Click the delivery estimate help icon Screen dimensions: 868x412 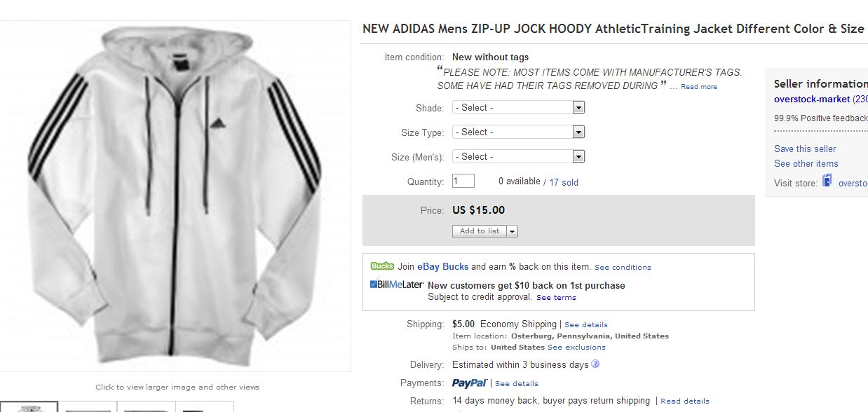coord(595,364)
